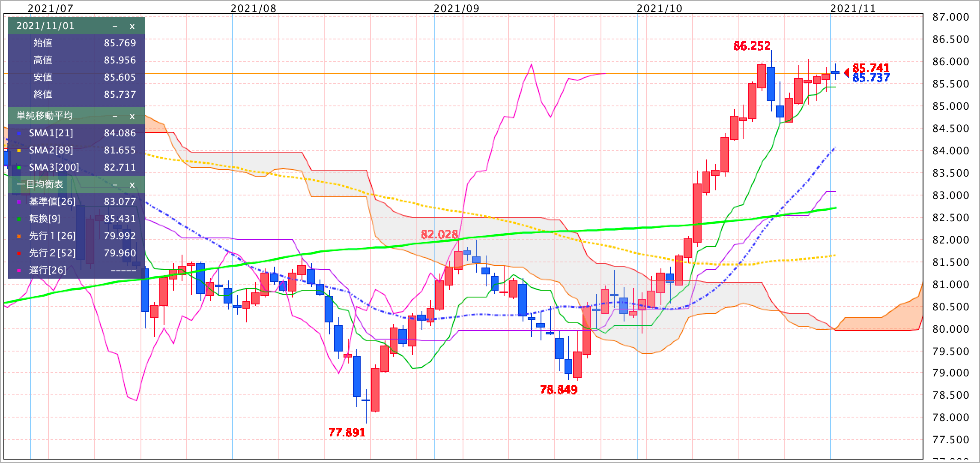Click the 始値 value 85.769
980x463 pixels.
120,43
